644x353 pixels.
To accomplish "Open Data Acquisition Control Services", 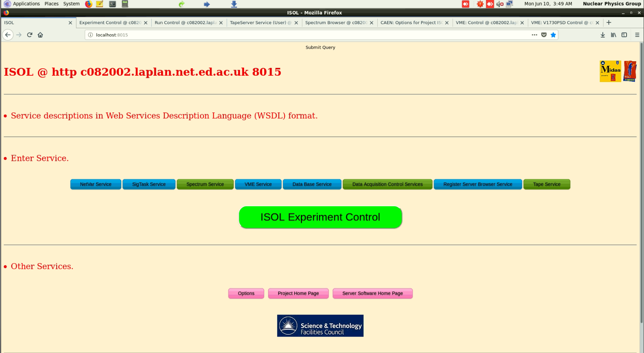I will (387, 184).
